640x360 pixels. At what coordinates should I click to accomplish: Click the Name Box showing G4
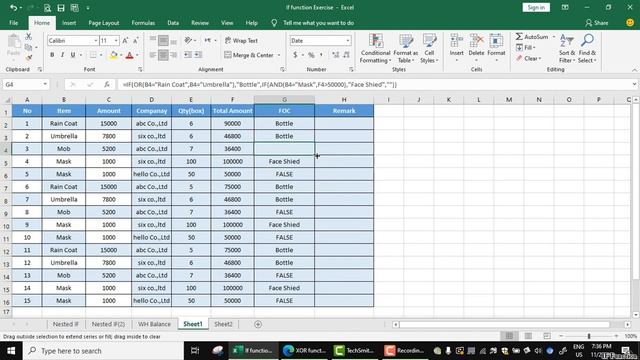point(26,84)
